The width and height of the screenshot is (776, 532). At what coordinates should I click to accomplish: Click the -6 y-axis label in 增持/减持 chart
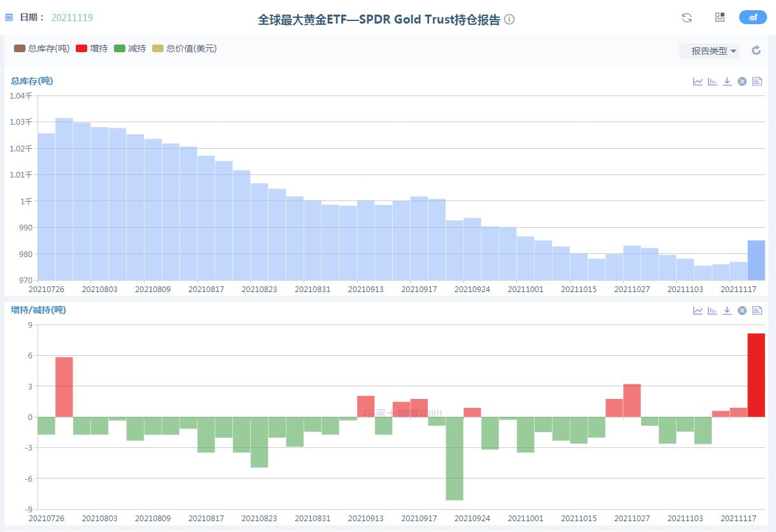coord(28,479)
